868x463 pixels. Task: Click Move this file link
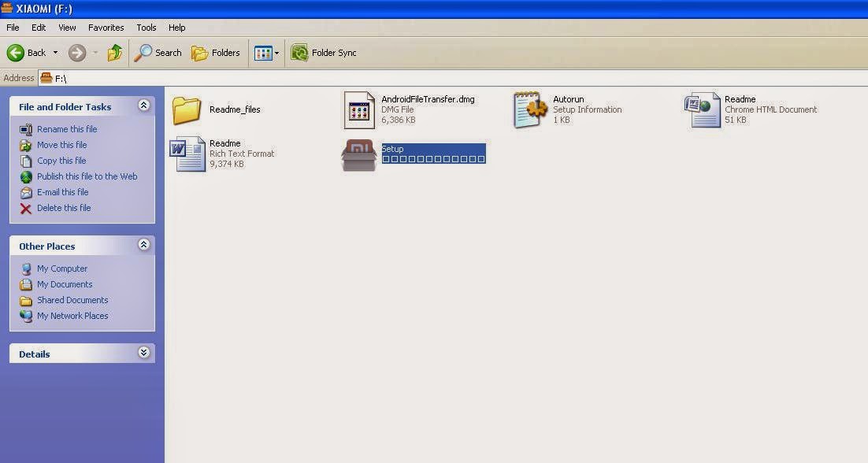pyautogui.click(x=62, y=144)
